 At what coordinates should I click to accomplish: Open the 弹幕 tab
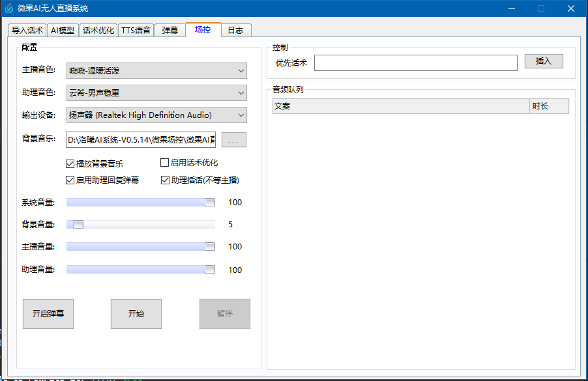(x=169, y=29)
